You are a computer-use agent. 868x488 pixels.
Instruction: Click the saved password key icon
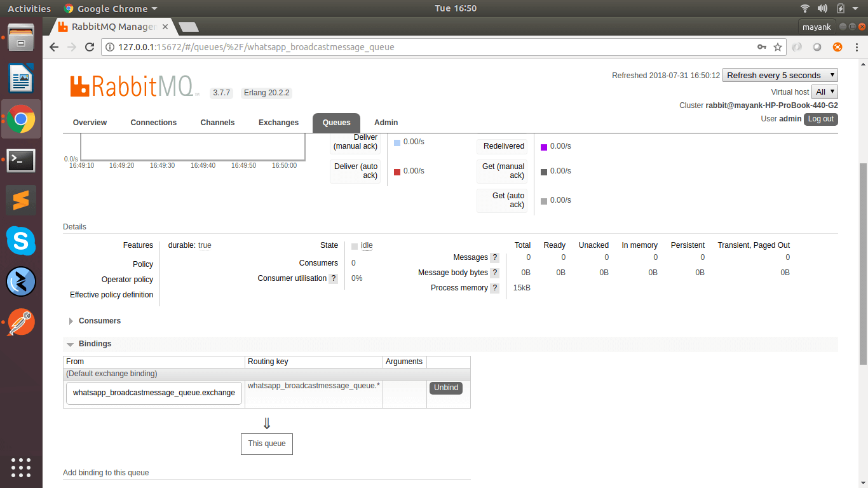click(x=761, y=47)
